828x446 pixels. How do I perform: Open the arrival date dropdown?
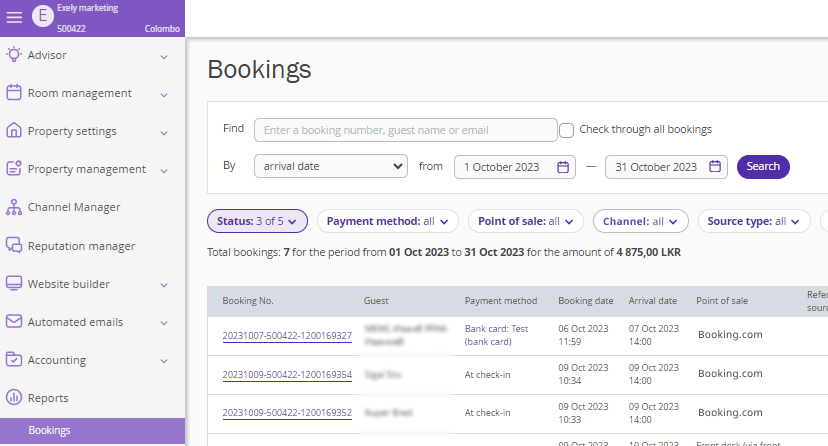click(x=330, y=166)
